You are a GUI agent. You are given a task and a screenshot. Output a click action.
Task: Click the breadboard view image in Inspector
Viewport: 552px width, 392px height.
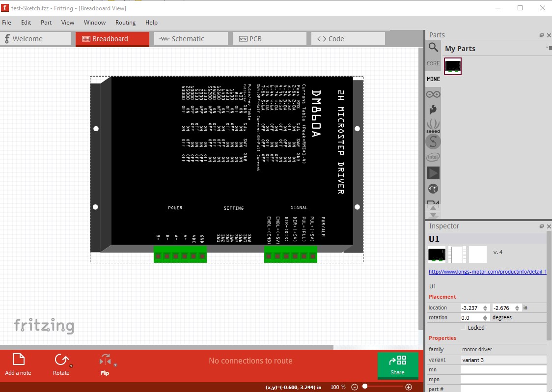(437, 254)
